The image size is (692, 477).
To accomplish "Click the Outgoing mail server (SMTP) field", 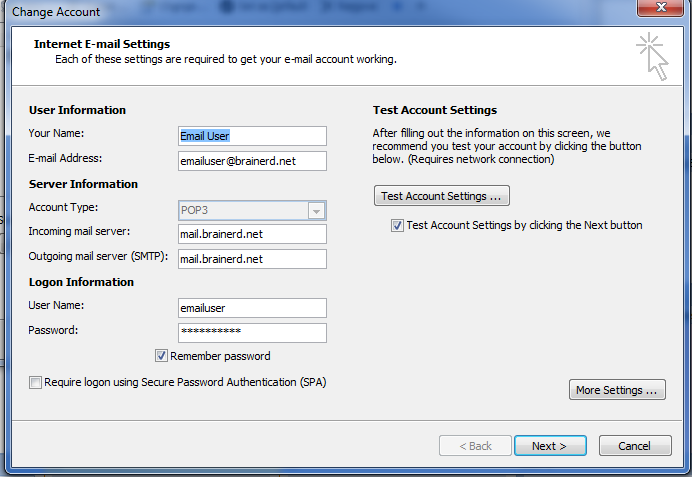I will [x=252, y=259].
